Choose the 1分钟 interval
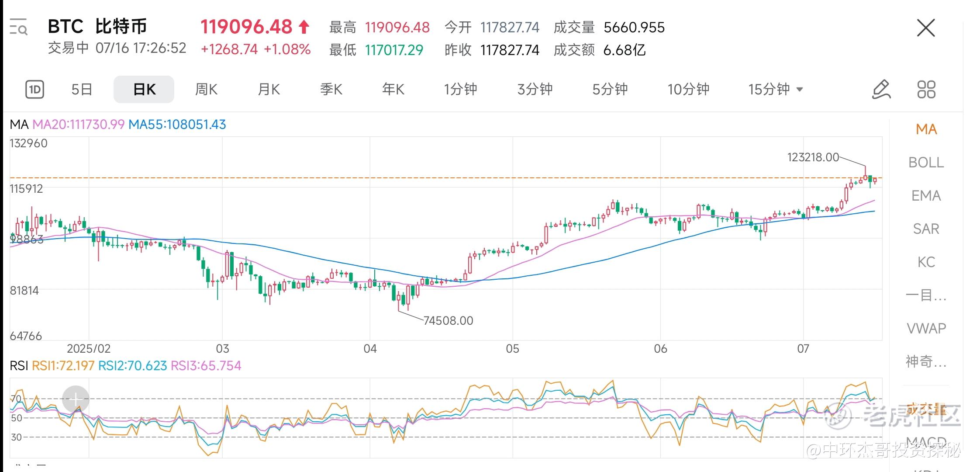This screenshot has height=472, width=980. (460, 90)
